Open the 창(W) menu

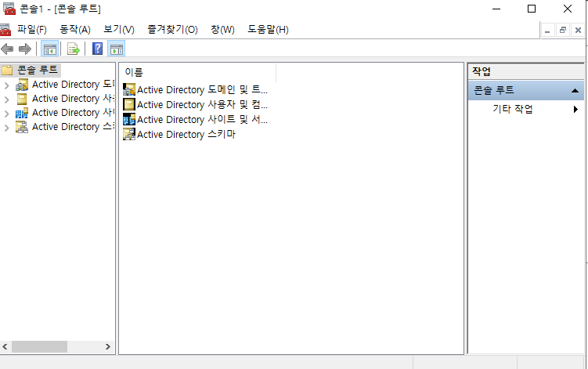pyautogui.click(x=222, y=30)
